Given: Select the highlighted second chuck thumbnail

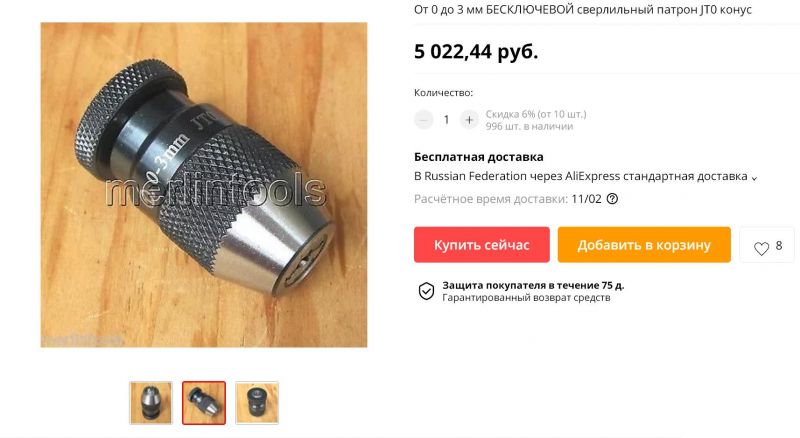Looking at the screenshot, I should pos(204,403).
